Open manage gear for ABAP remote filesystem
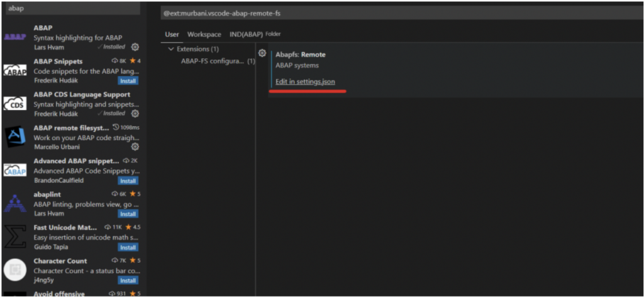Viewport: 644px width, 298px height. (x=135, y=147)
